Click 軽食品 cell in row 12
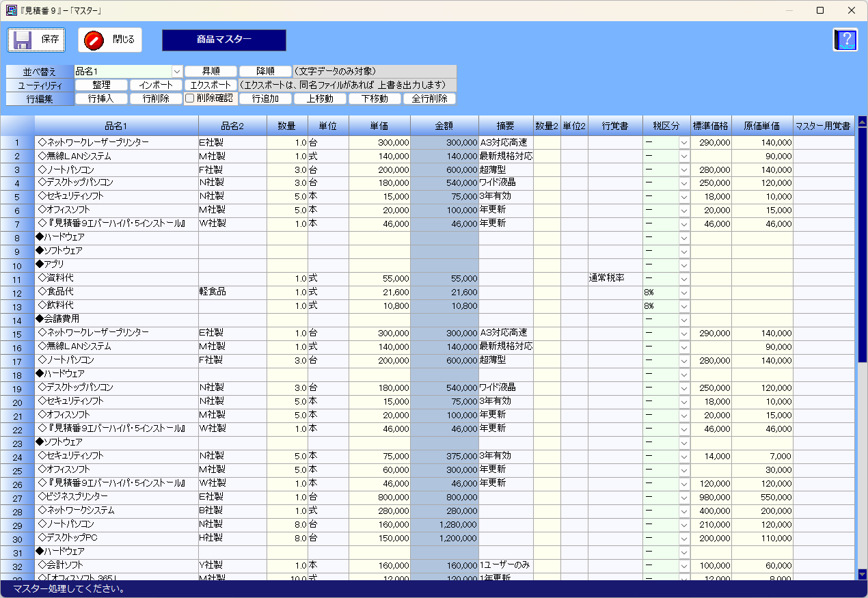Screen dimensions: 868x598 232,293
